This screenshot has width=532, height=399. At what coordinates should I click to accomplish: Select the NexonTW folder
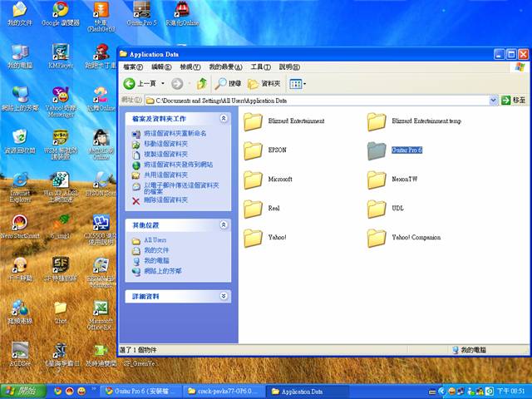(392, 180)
